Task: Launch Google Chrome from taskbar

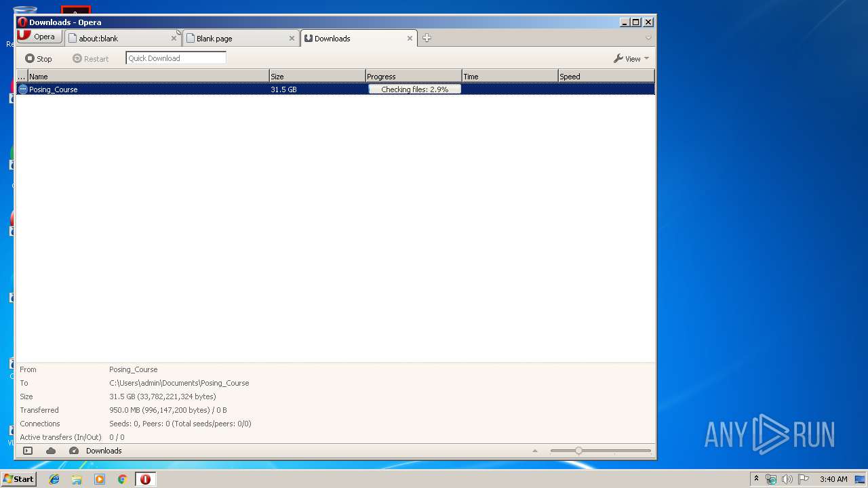Action: (122, 479)
